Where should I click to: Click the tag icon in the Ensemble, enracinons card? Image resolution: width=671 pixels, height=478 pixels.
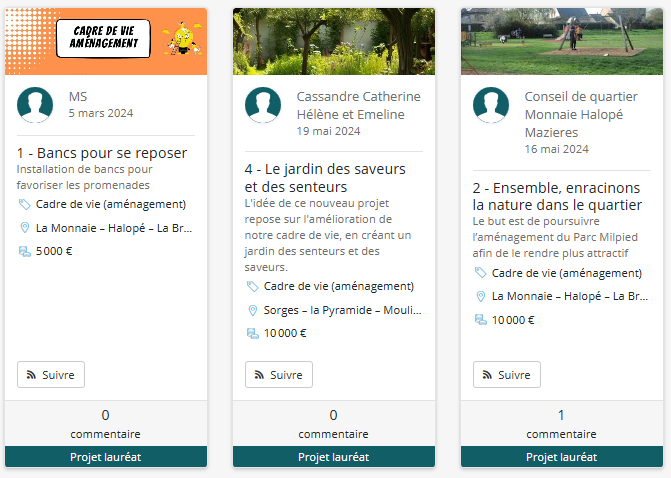click(481, 273)
